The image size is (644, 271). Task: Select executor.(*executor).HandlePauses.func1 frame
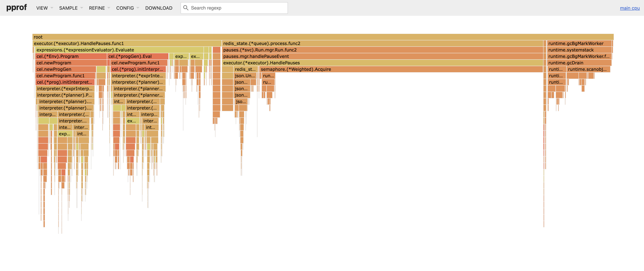127,43
